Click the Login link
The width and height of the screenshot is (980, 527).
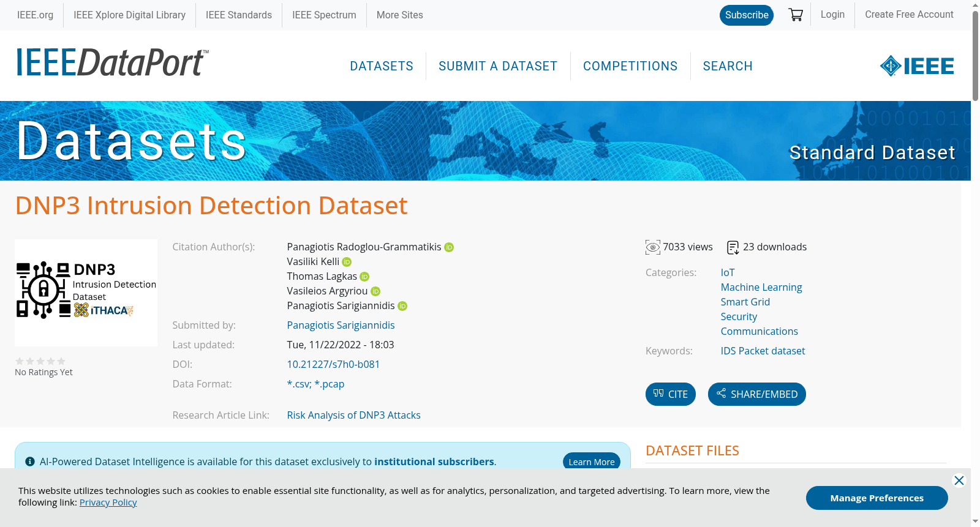pyautogui.click(x=832, y=14)
